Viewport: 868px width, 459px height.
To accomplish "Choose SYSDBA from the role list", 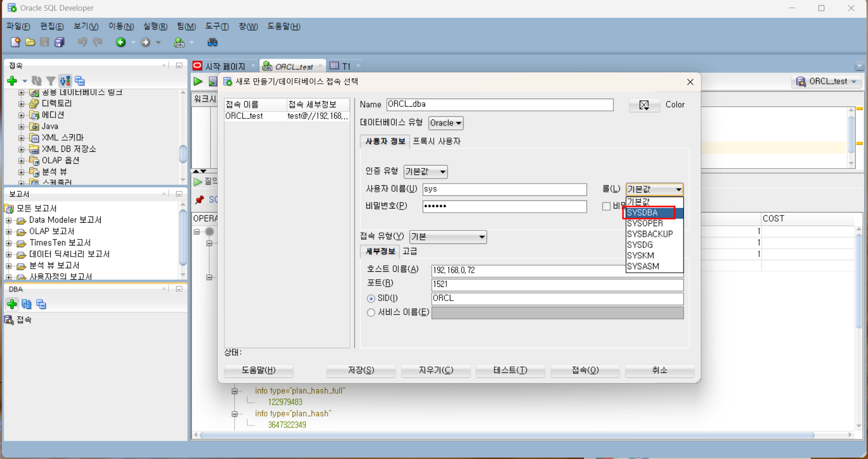I will coord(654,213).
